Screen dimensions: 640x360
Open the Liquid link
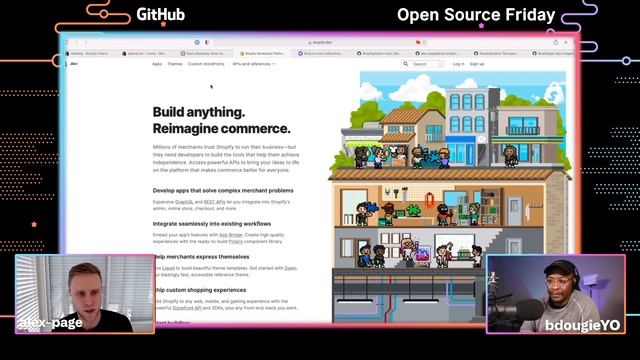click(x=169, y=268)
